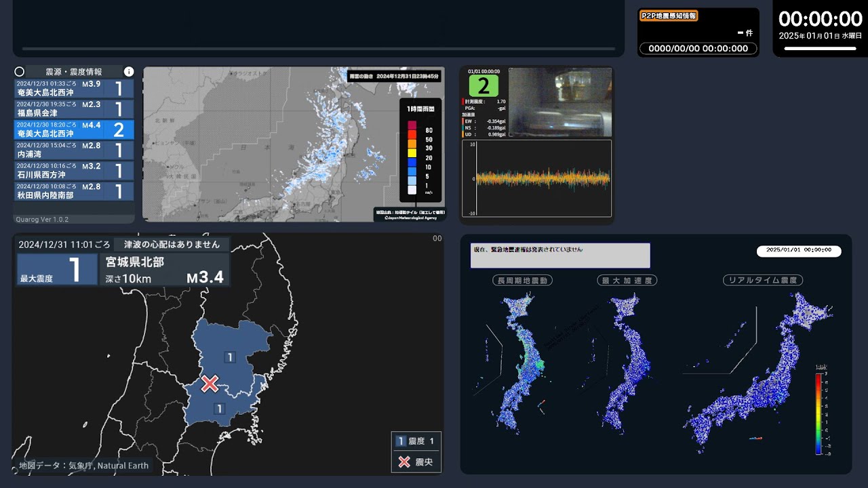This screenshot has height=488, width=868.
Task: Click the 震央 X icon in map legend
Action: point(404,462)
